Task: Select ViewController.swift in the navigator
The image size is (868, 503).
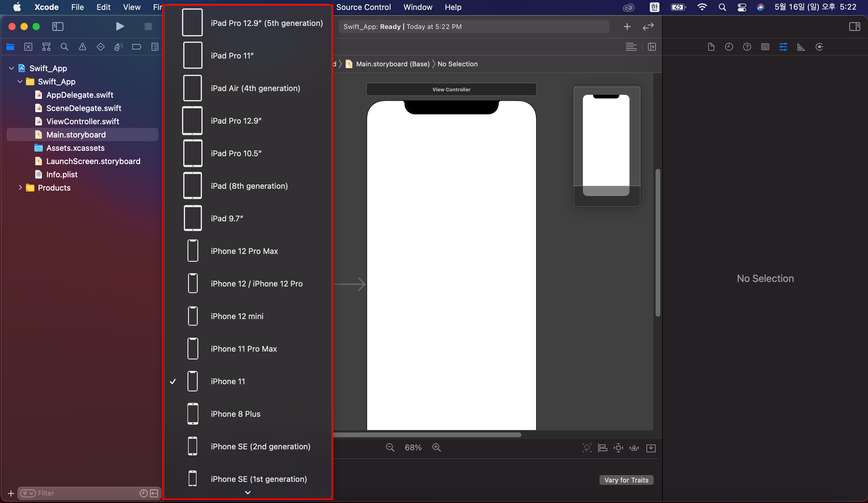Action: tap(83, 121)
